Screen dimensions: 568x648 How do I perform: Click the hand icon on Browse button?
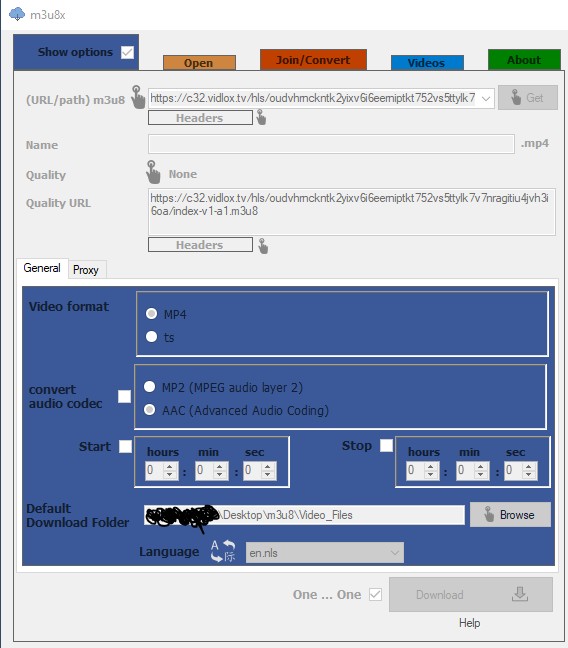pos(489,515)
